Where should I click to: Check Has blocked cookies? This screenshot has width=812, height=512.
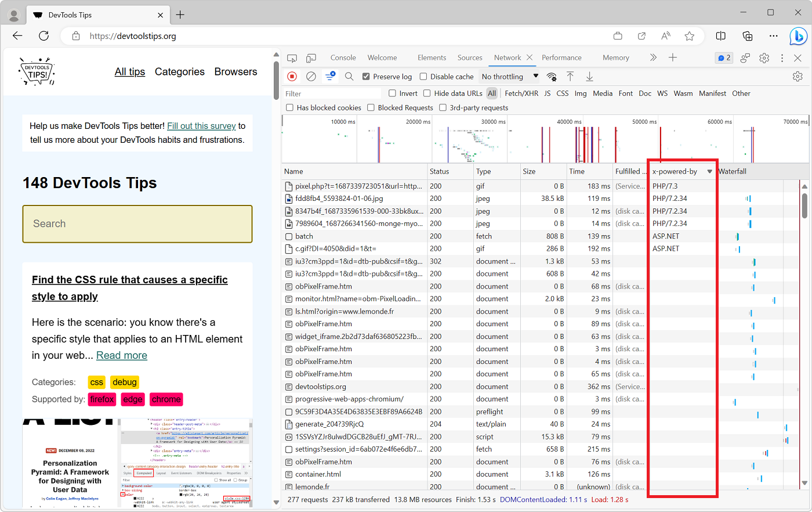coord(290,108)
